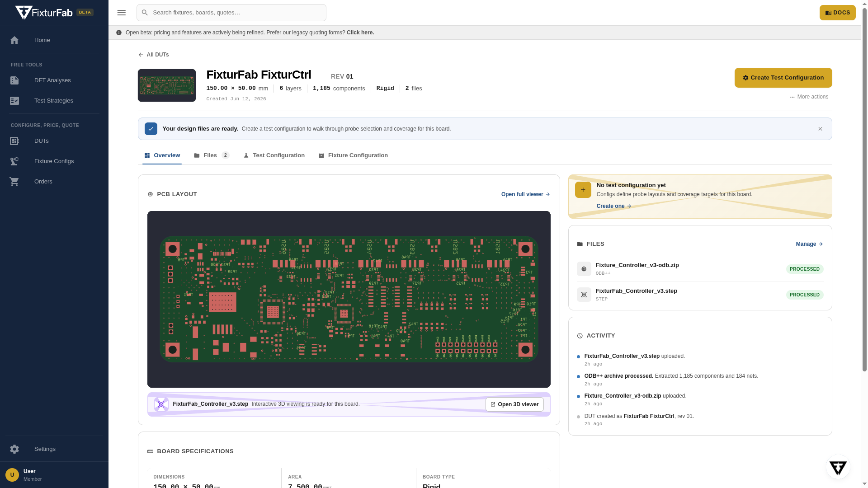Click Open full viewer link

(526, 194)
